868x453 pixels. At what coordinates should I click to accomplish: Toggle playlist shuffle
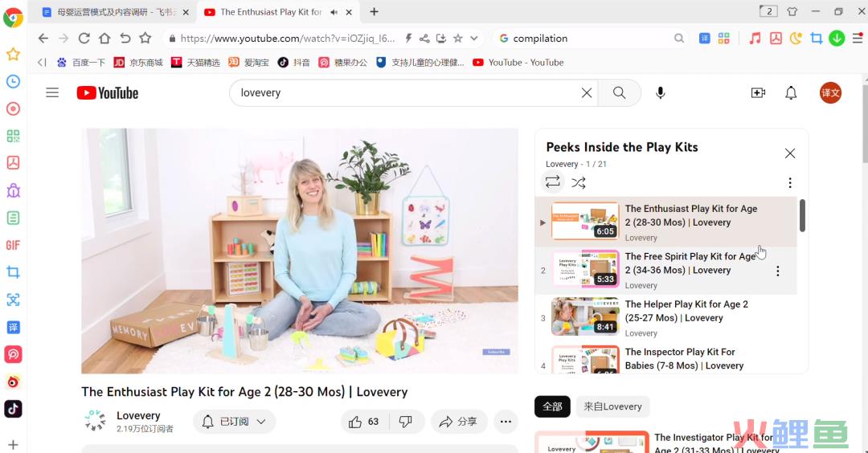579,182
